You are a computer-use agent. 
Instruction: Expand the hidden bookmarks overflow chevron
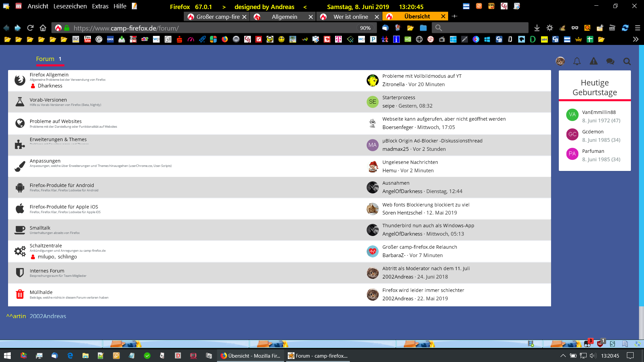[x=636, y=39]
